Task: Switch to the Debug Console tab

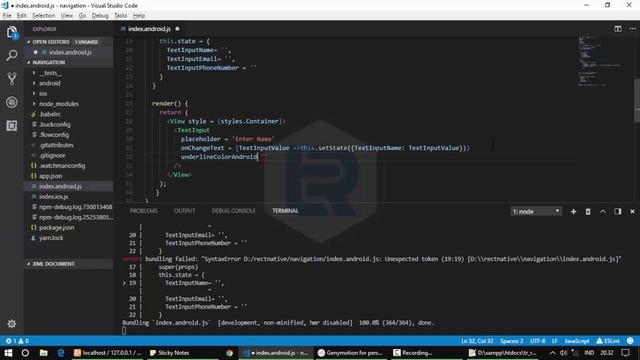Action: point(233,211)
